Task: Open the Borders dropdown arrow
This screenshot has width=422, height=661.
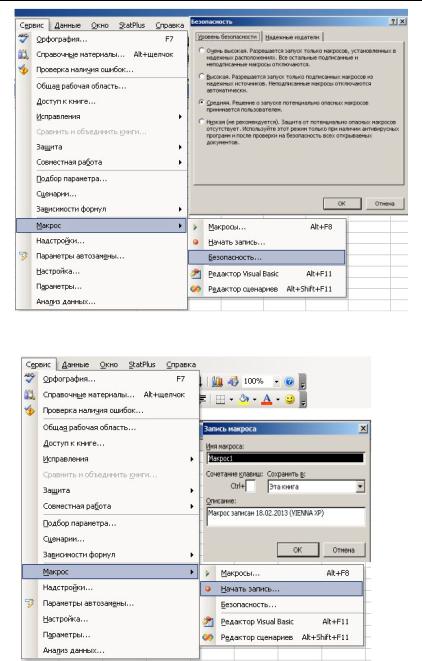Action: pos(231,399)
